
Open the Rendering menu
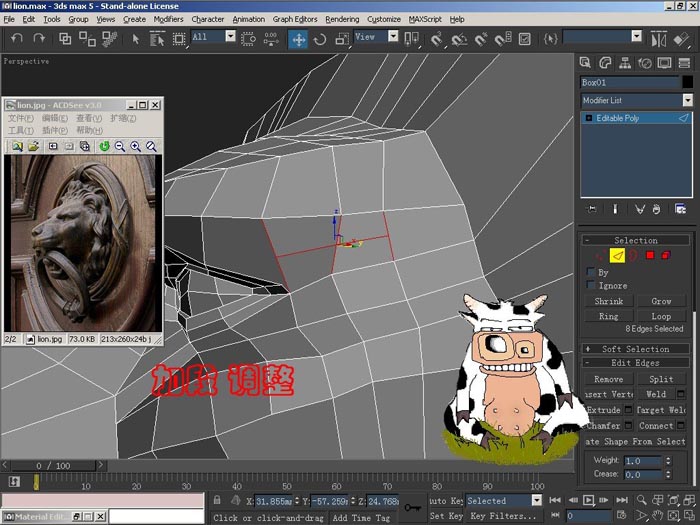(342, 19)
